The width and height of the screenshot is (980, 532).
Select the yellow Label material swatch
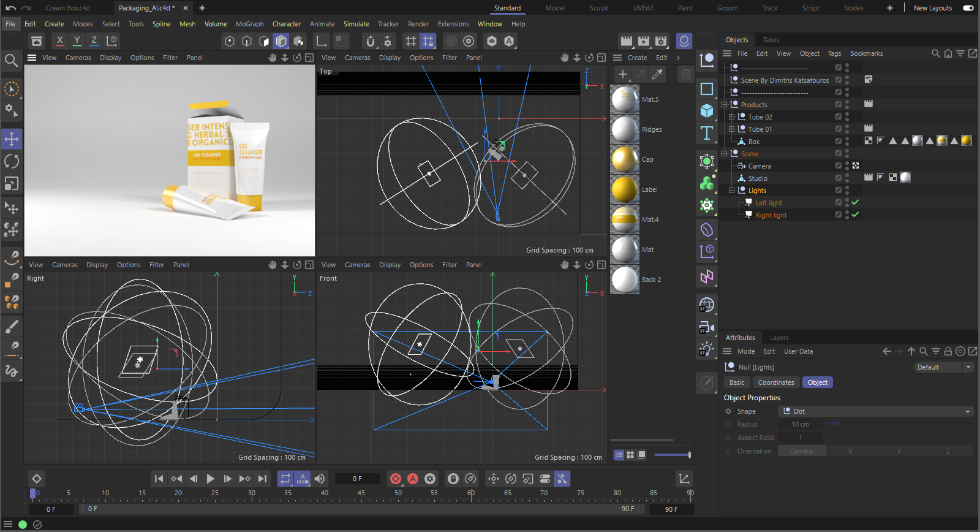pos(625,189)
